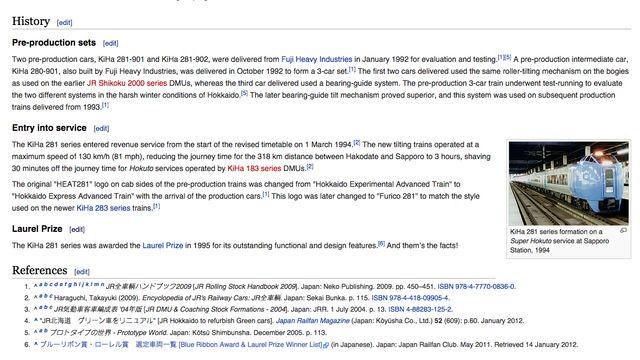
Task: Click citation [5] after 'evaluation and testing.'
Action: (x=508, y=58)
